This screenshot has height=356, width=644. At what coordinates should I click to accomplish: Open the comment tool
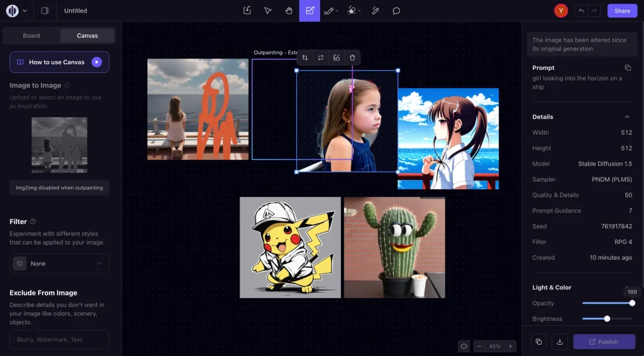point(396,11)
